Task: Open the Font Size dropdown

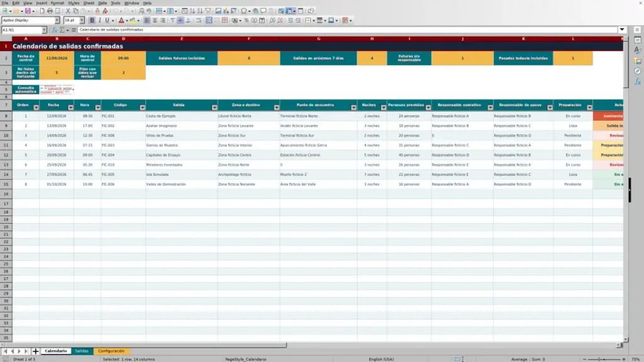Action: [82, 21]
